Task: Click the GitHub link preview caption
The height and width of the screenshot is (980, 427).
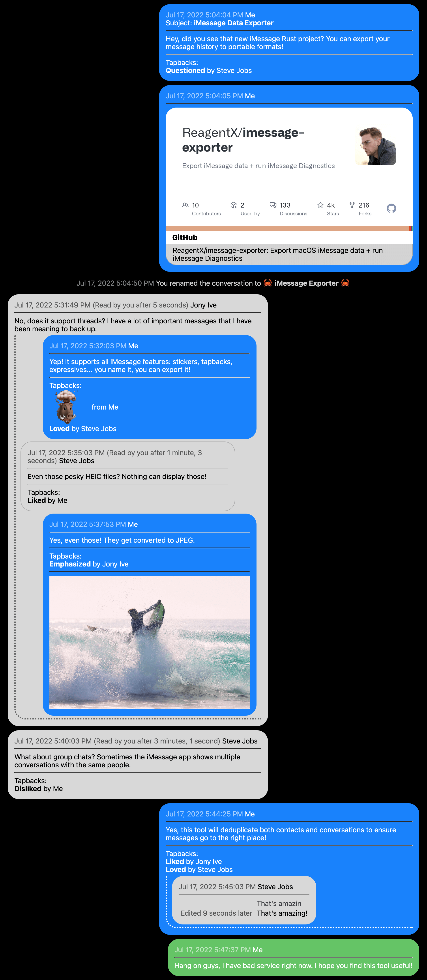Action: pos(278,254)
